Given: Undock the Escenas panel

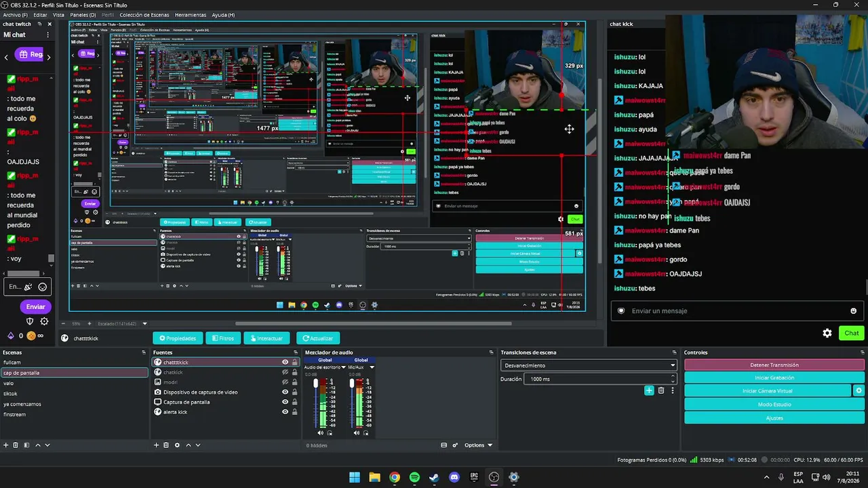Looking at the screenshot, I should (144, 352).
